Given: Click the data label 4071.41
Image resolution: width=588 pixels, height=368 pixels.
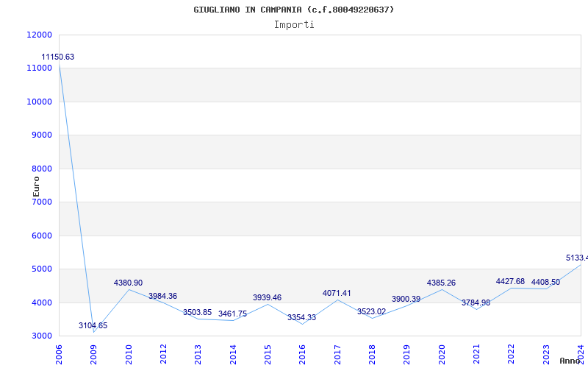Looking at the screenshot, I should (337, 293).
